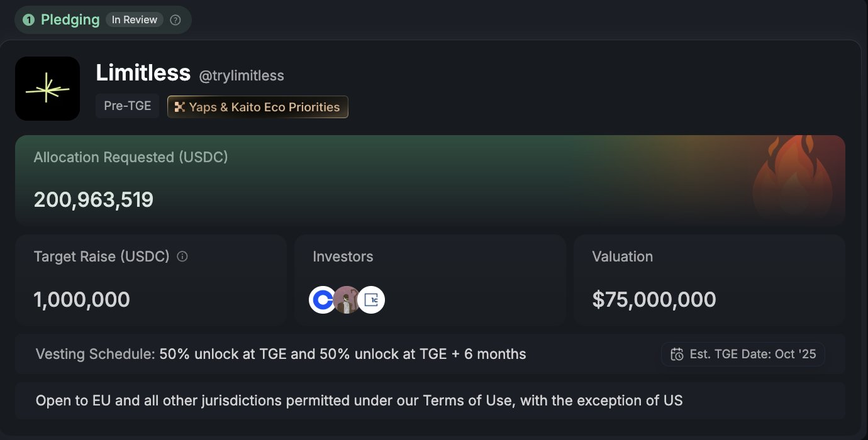Viewport: 868px width, 440px height.
Task: Click the Terms of Use jurisdiction notice
Action: 359,400
